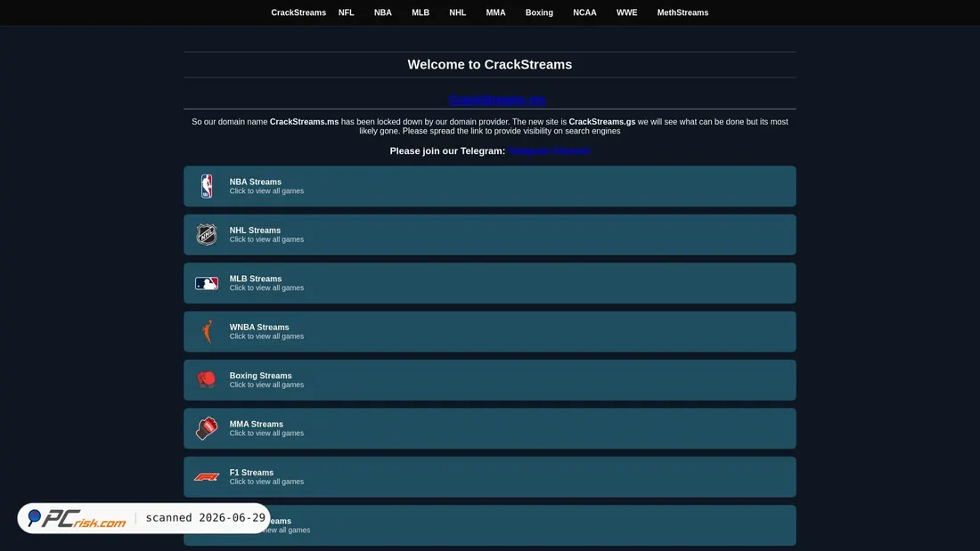The height and width of the screenshot is (551, 980).
Task: Click the NBA logo icon
Action: (207, 186)
